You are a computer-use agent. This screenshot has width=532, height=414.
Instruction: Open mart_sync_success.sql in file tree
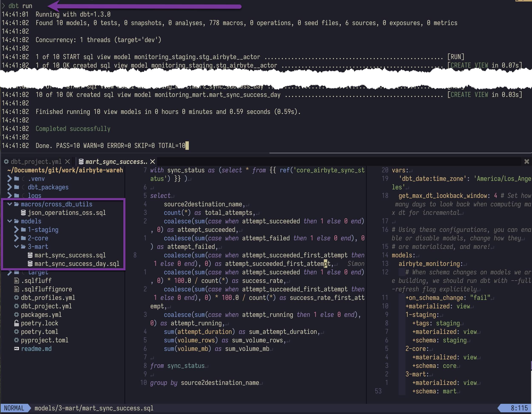(70, 255)
